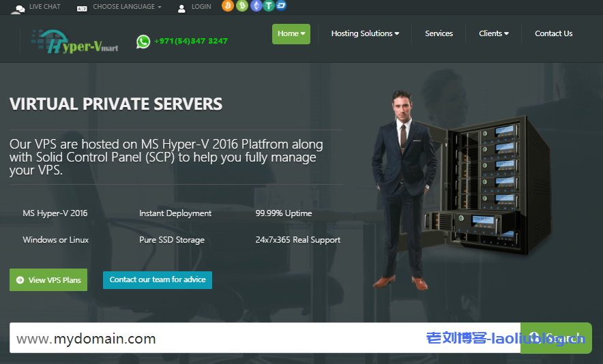Click the Dash coin icon
Viewport: 603px width, 364px height.
(x=281, y=6)
